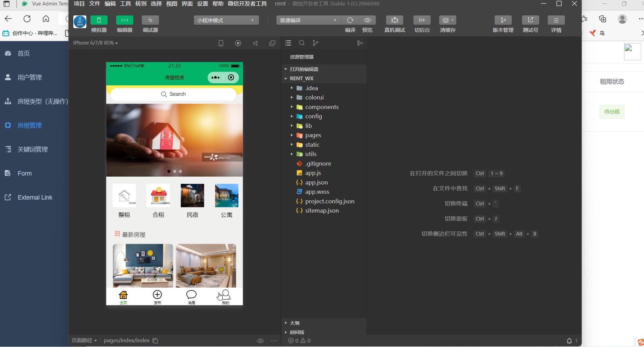This screenshot has height=347, width=644.
Task: Open the 详情 details panel icon
Action: (x=556, y=20)
